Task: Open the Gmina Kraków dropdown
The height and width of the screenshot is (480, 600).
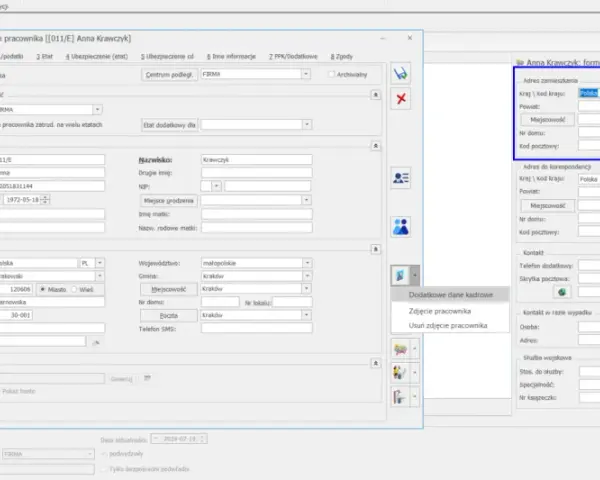Action: coord(307,276)
